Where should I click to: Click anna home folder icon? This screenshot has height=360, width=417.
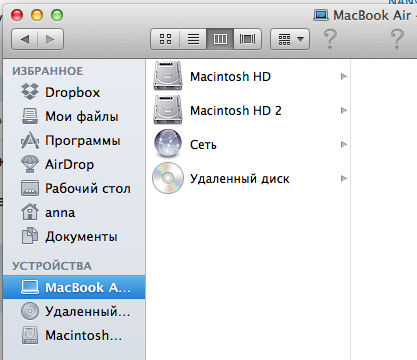[x=30, y=212]
